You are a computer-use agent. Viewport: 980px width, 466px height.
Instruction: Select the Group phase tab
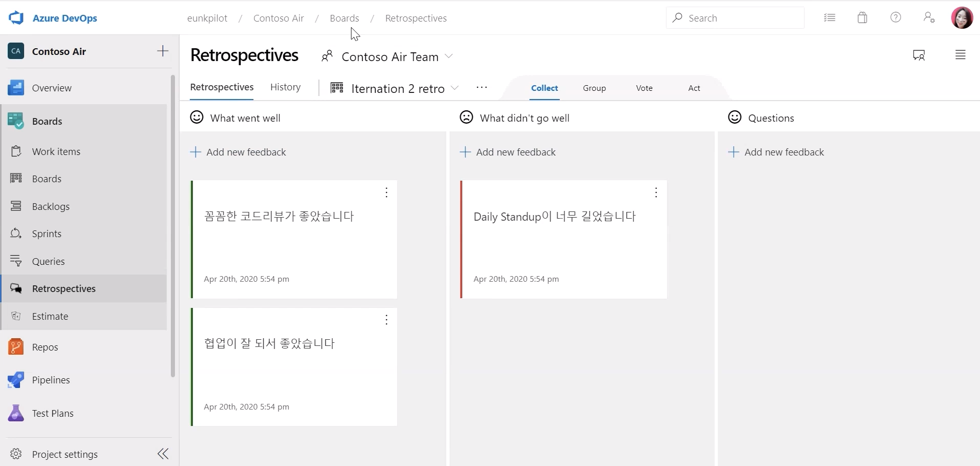pyautogui.click(x=594, y=88)
